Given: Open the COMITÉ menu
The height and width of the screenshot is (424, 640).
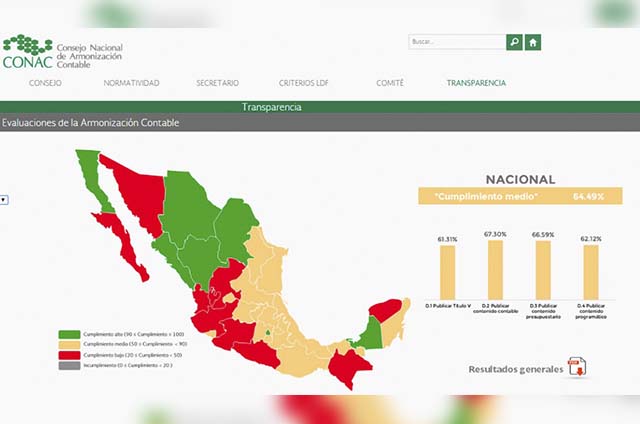Looking at the screenshot, I should point(390,83).
